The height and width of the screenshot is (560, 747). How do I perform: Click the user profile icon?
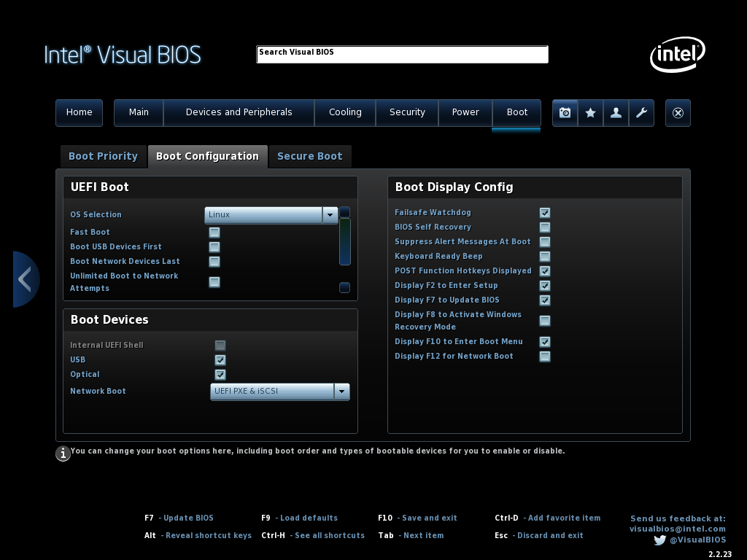click(616, 113)
